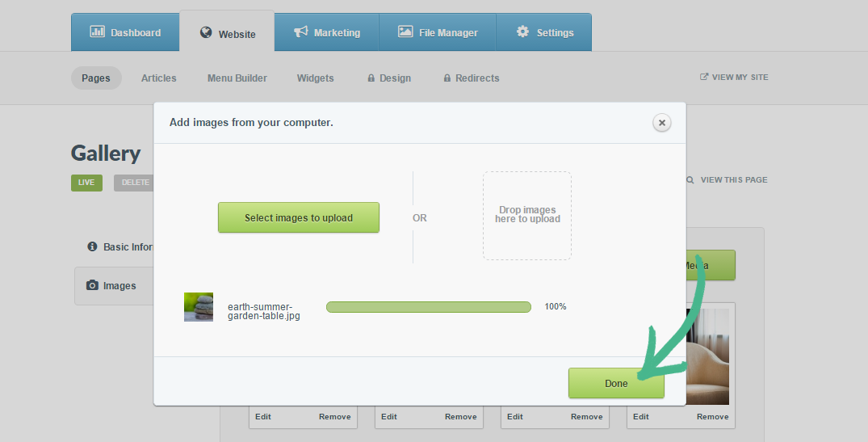This screenshot has height=442, width=868.
Task: Click the Website globe icon
Action: coord(206,33)
